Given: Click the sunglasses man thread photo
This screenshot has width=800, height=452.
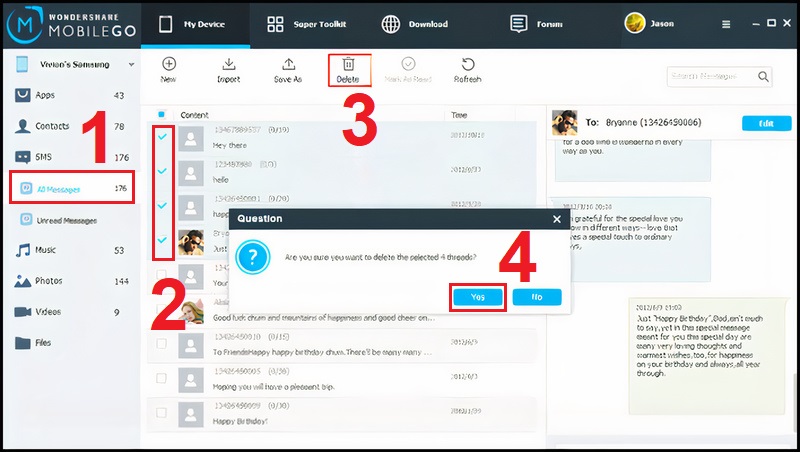Looking at the screenshot, I should [191, 242].
